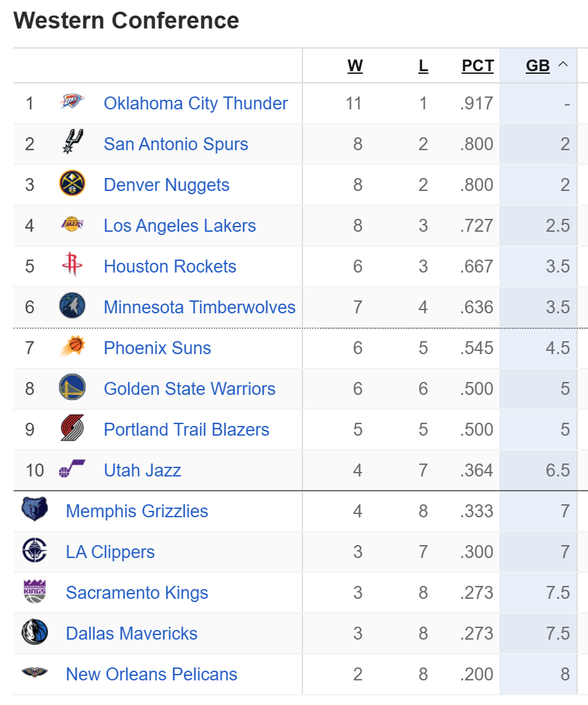The width and height of the screenshot is (588, 705).
Task: Click the Houston Rockets logo icon
Action: coord(72,265)
